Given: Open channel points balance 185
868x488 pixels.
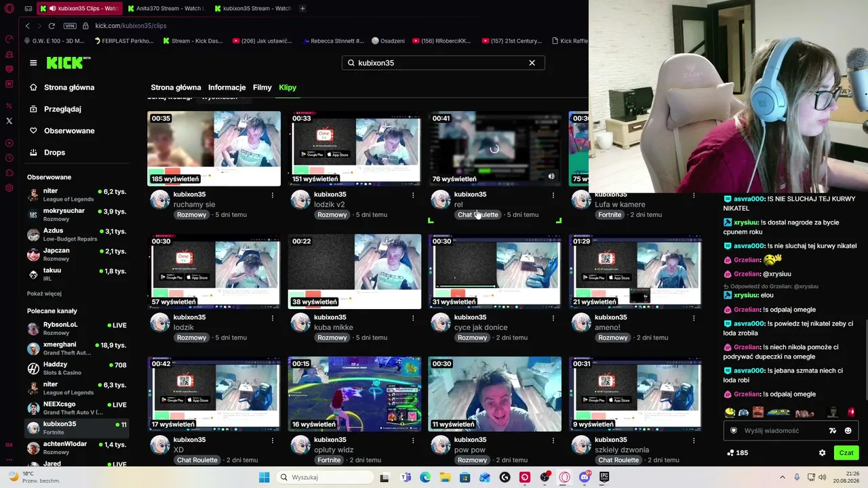Looking at the screenshot, I should (x=737, y=453).
